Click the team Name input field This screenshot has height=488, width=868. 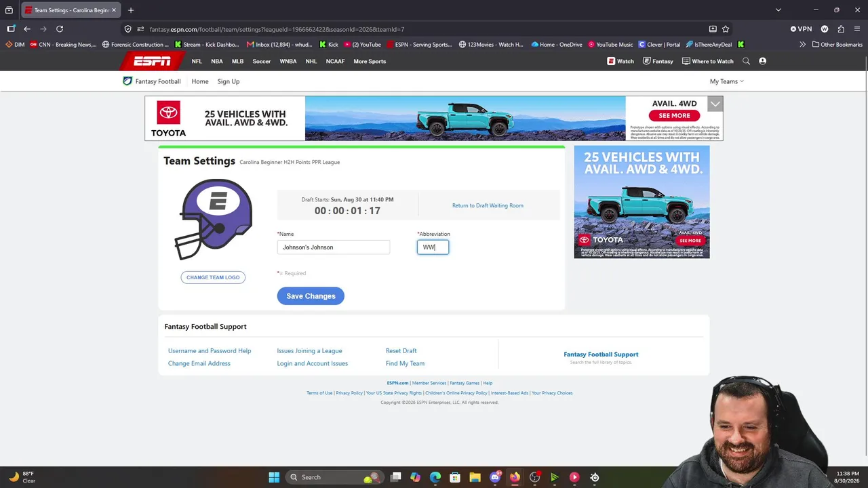pos(334,247)
